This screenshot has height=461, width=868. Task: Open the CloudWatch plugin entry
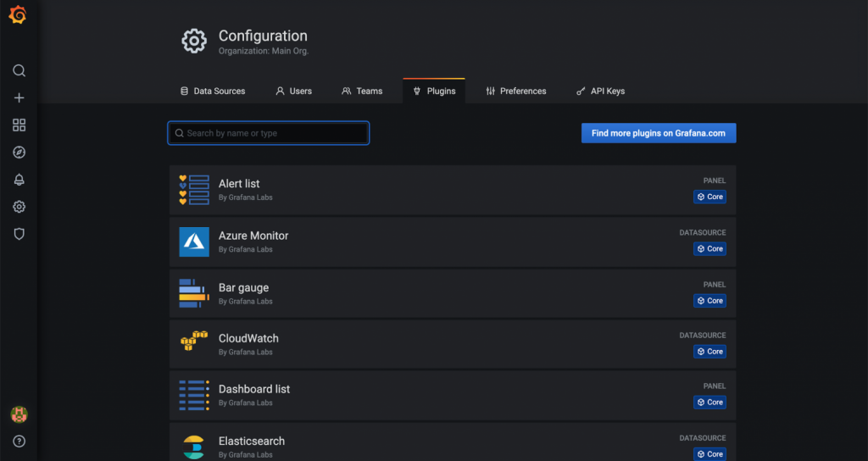[x=248, y=338]
